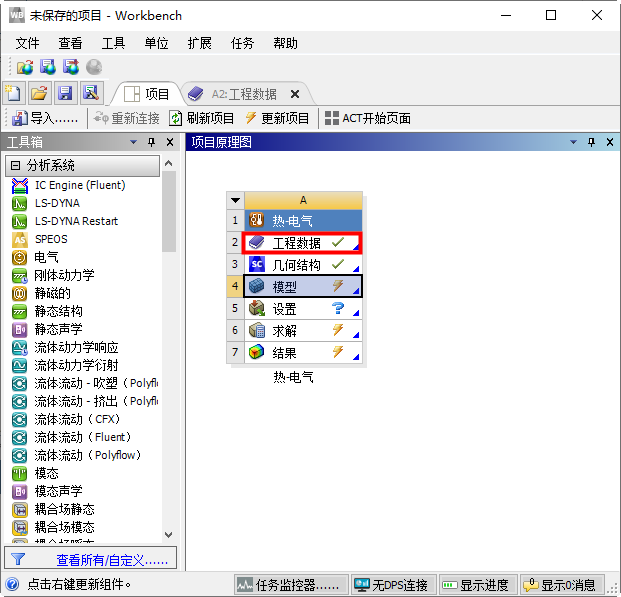
Task: Open the 文件 menu
Action: pyautogui.click(x=27, y=43)
